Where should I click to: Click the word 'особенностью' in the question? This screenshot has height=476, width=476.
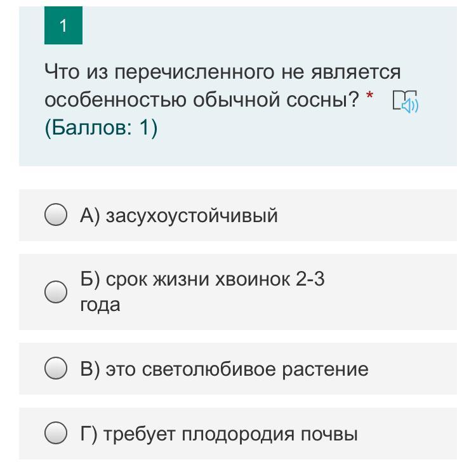108,100
